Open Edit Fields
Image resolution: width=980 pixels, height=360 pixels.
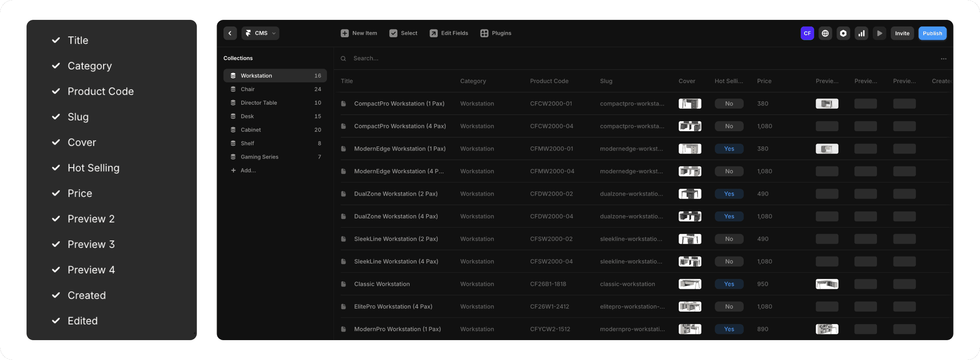pyautogui.click(x=449, y=33)
